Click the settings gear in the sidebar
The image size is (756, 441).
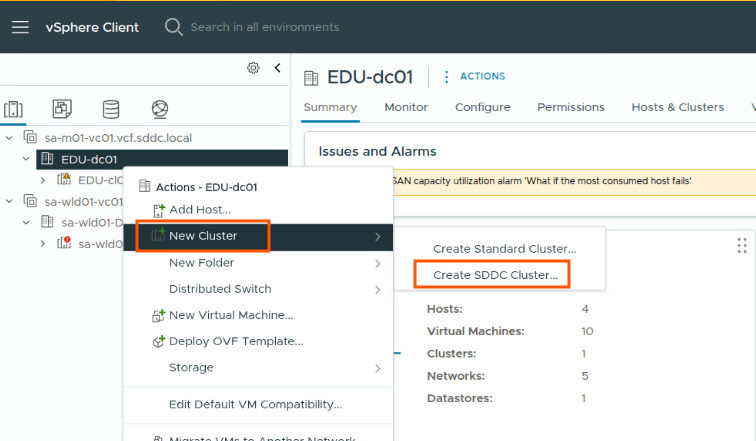coord(253,68)
